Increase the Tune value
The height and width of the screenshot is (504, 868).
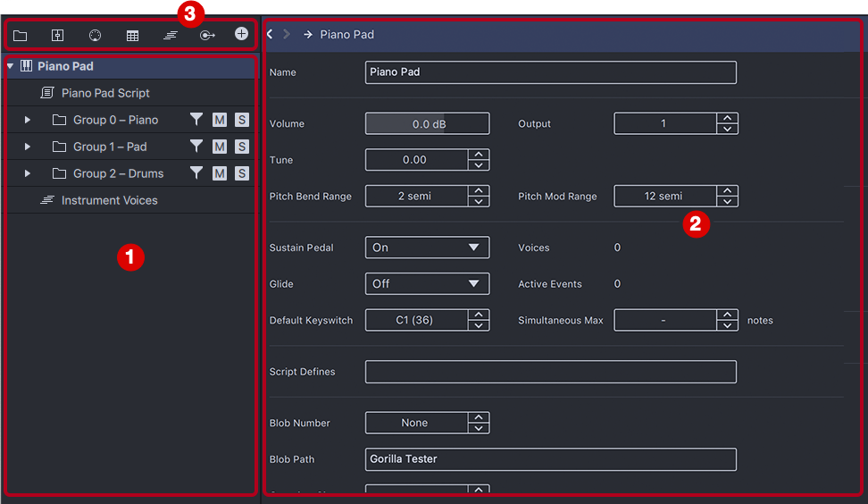(479, 154)
